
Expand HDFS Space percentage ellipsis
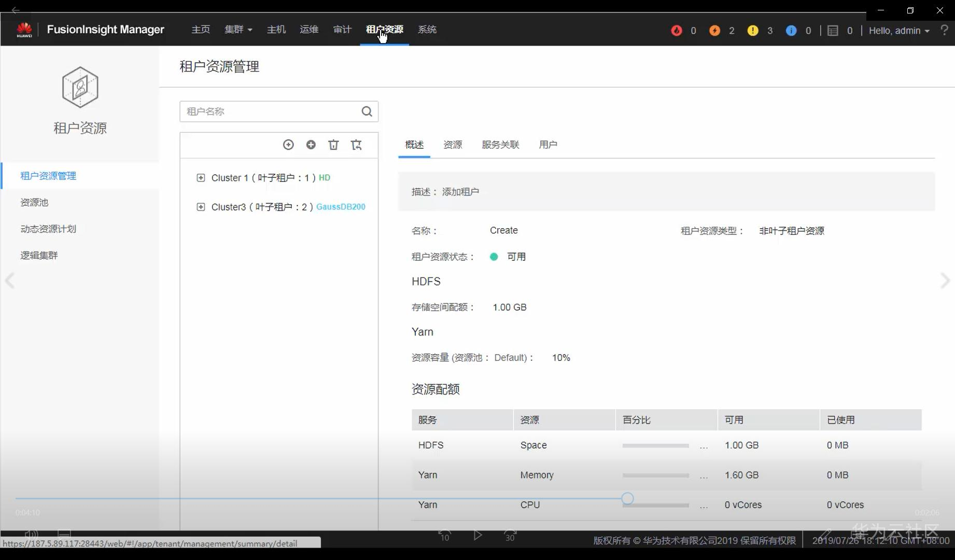[x=704, y=446]
